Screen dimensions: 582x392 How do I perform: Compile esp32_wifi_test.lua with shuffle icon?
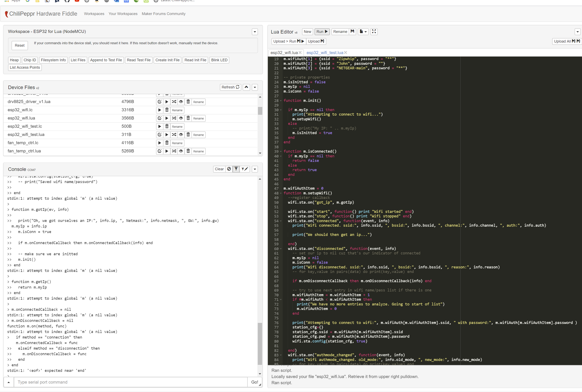[174, 135]
